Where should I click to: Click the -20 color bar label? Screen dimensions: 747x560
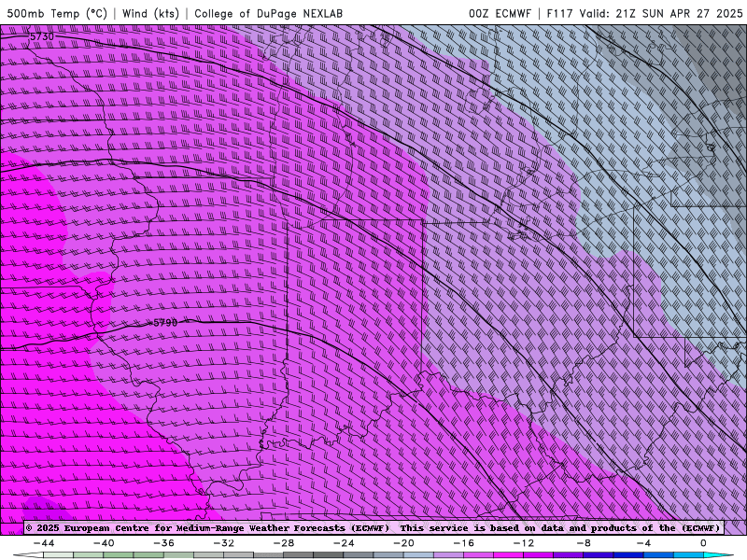pyautogui.click(x=403, y=543)
